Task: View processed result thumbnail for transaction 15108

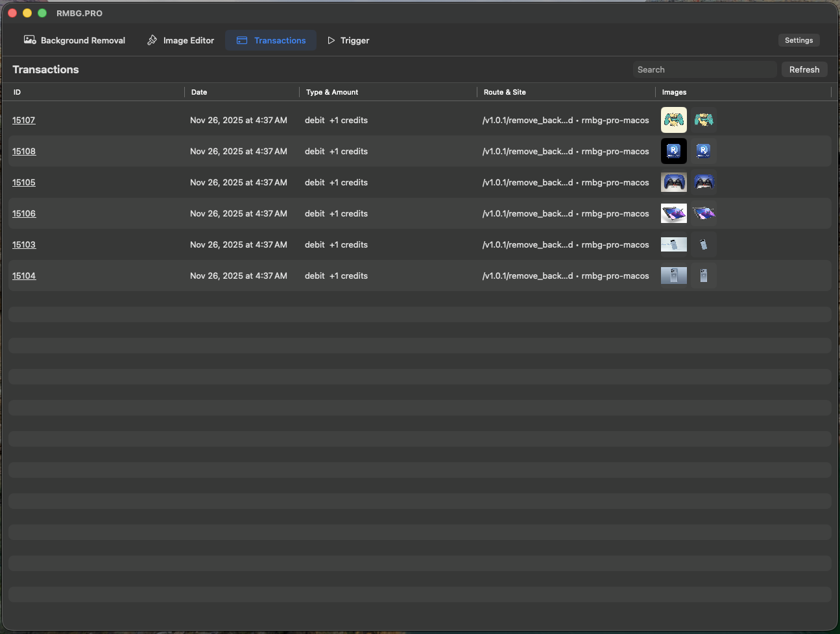Action: [x=703, y=151]
